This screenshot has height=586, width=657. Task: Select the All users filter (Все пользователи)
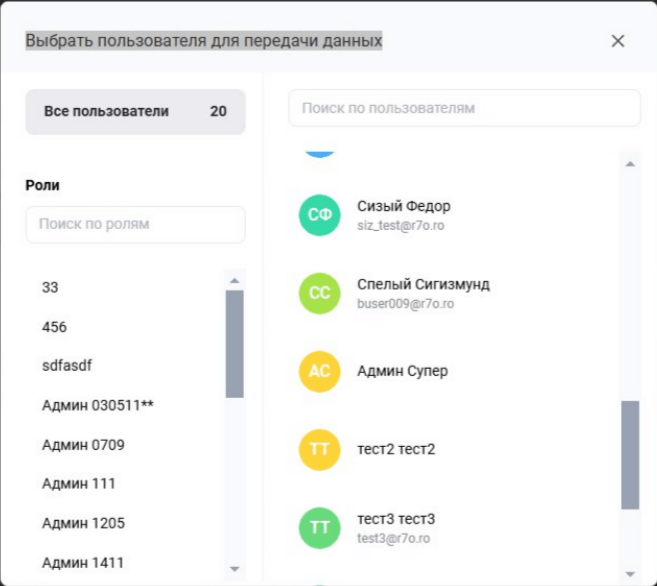point(135,111)
